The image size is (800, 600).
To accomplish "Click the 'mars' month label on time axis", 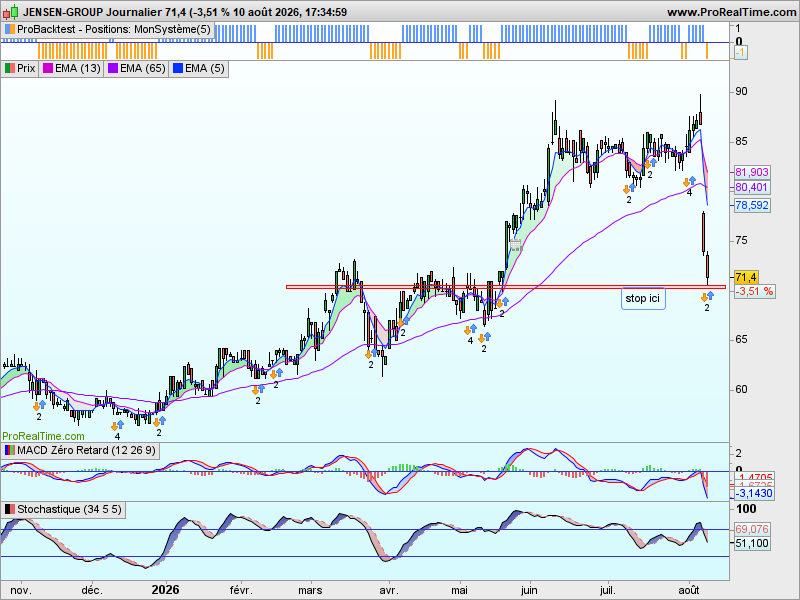I will click(x=310, y=590).
